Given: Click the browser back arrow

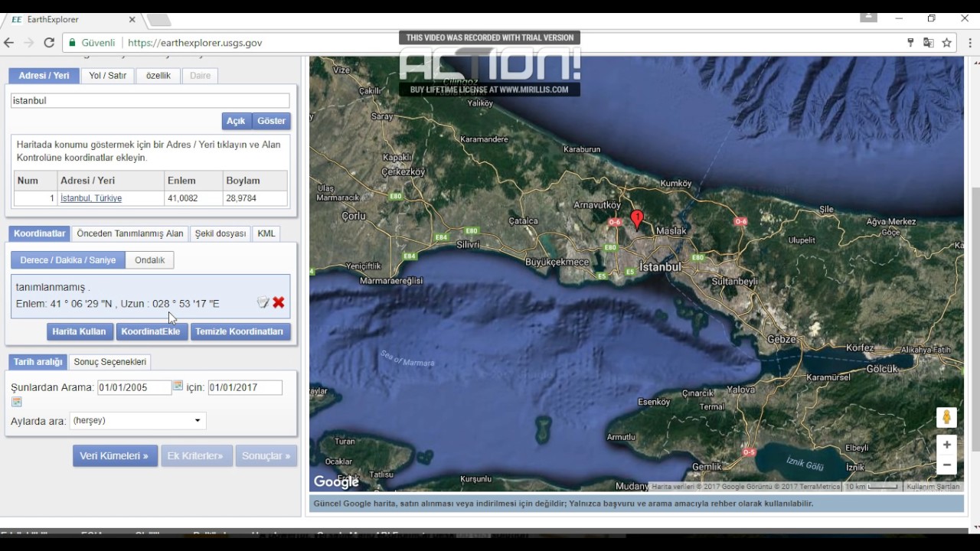Looking at the screenshot, I should 9,43.
